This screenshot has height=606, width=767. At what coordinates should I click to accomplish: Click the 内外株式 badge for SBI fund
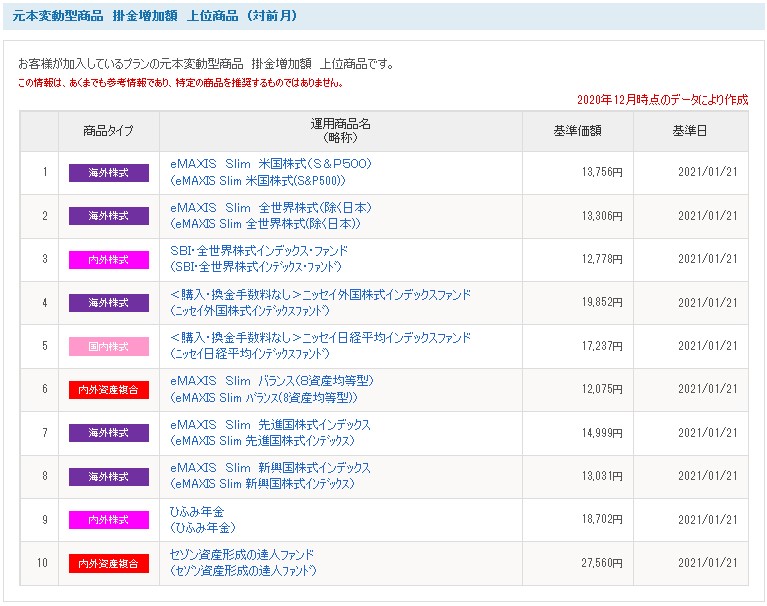109,260
